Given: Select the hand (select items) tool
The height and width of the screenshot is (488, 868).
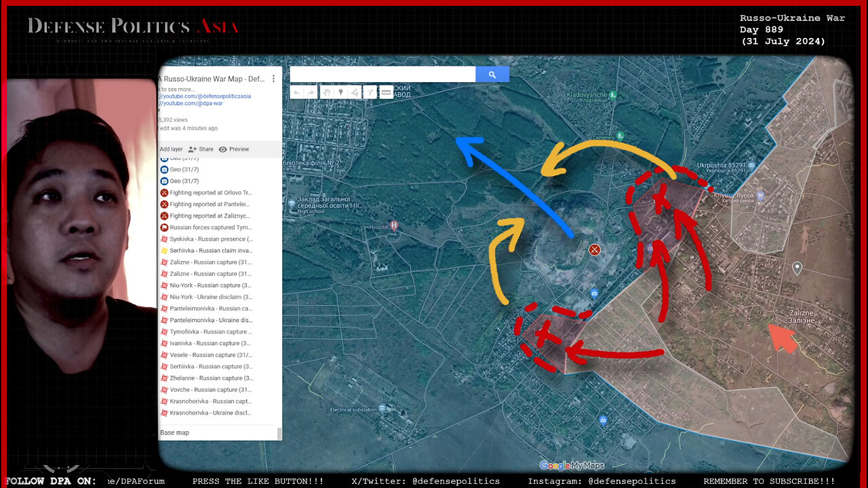Looking at the screenshot, I should [x=326, y=92].
